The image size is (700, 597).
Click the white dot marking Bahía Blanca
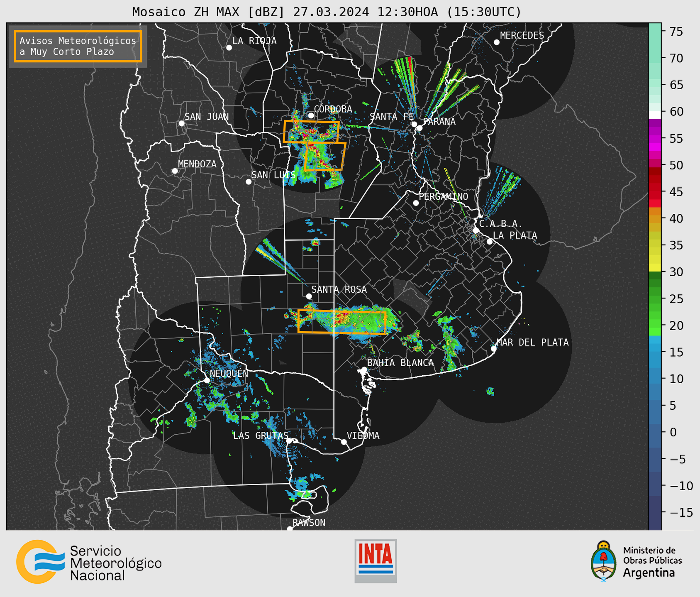pos(364,369)
